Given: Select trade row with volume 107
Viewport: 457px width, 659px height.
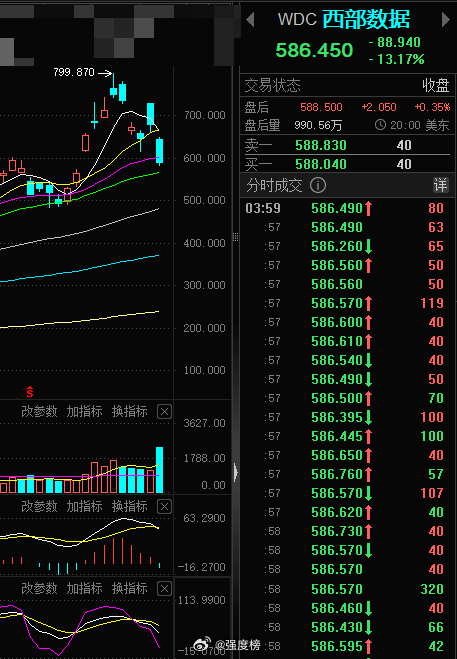Looking at the screenshot, I should (347, 493).
